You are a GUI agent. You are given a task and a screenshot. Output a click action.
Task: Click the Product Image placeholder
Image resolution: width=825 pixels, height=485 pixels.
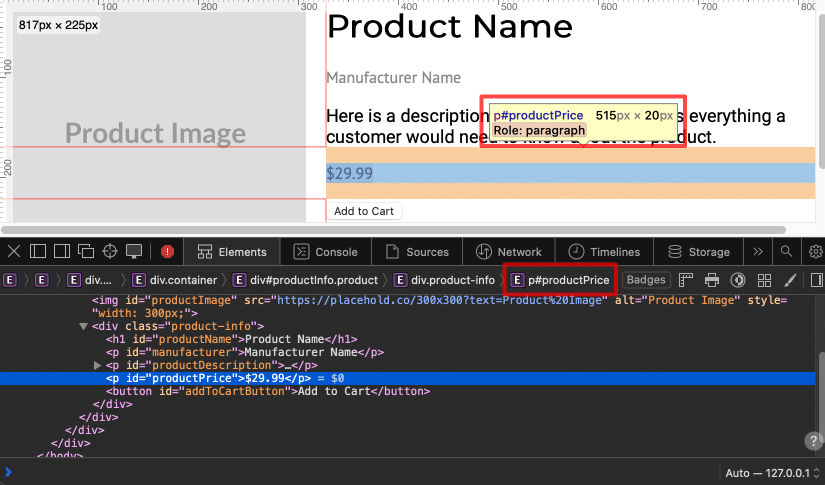point(159,117)
